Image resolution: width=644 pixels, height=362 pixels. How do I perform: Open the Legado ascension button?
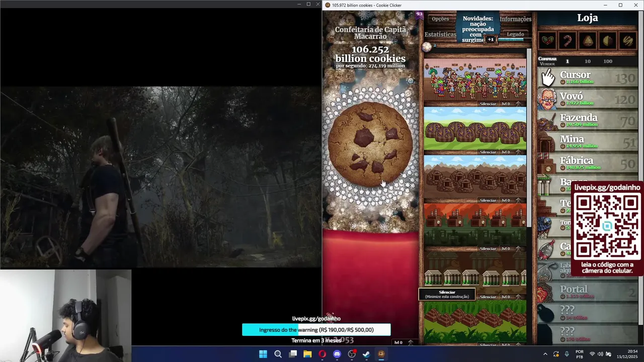pyautogui.click(x=515, y=34)
